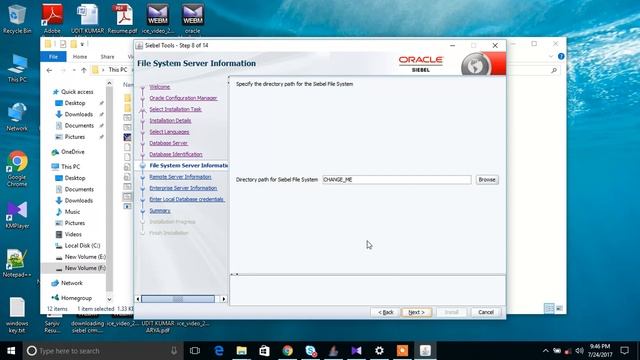Viewport: 640px width, 360px height.
Task: Open Settings gear on taskbar
Action: pyautogui.click(x=379, y=351)
